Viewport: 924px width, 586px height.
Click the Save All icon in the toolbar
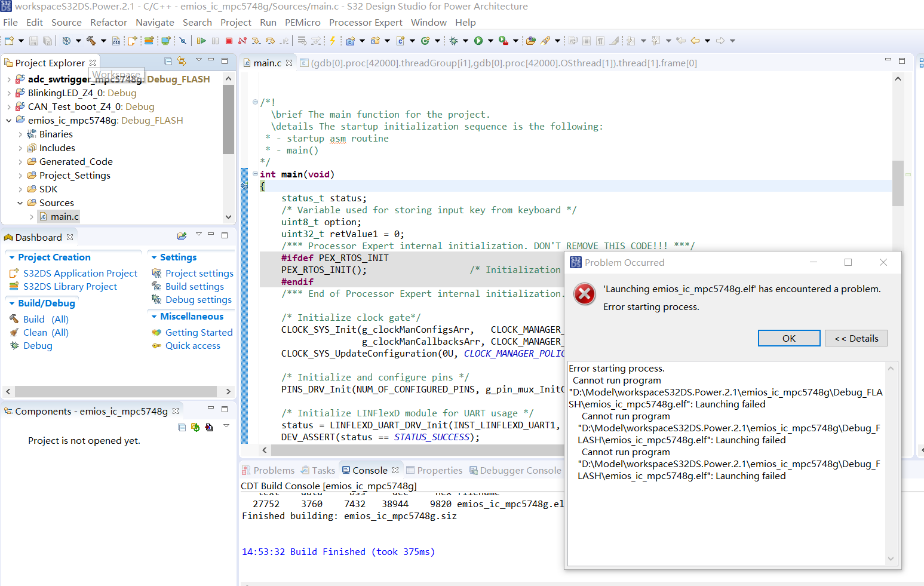point(47,41)
